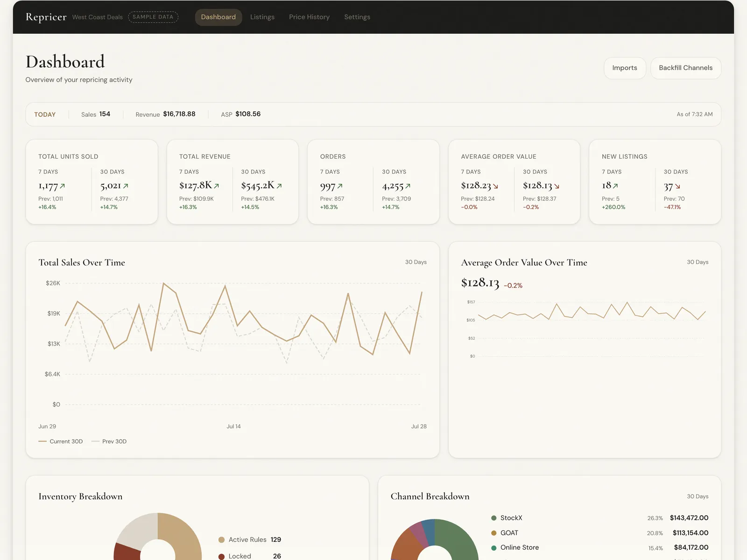Click the Repricer logo
This screenshot has height=560, width=747.
coord(46,17)
